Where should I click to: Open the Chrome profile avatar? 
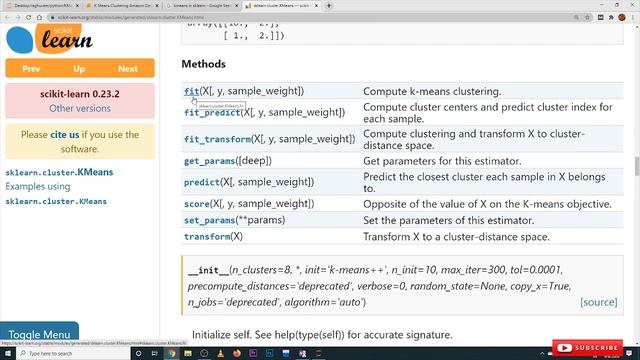(x=622, y=17)
